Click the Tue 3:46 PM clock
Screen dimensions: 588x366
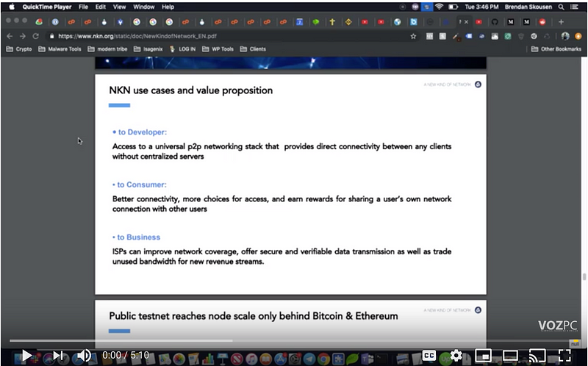(481, 7)
